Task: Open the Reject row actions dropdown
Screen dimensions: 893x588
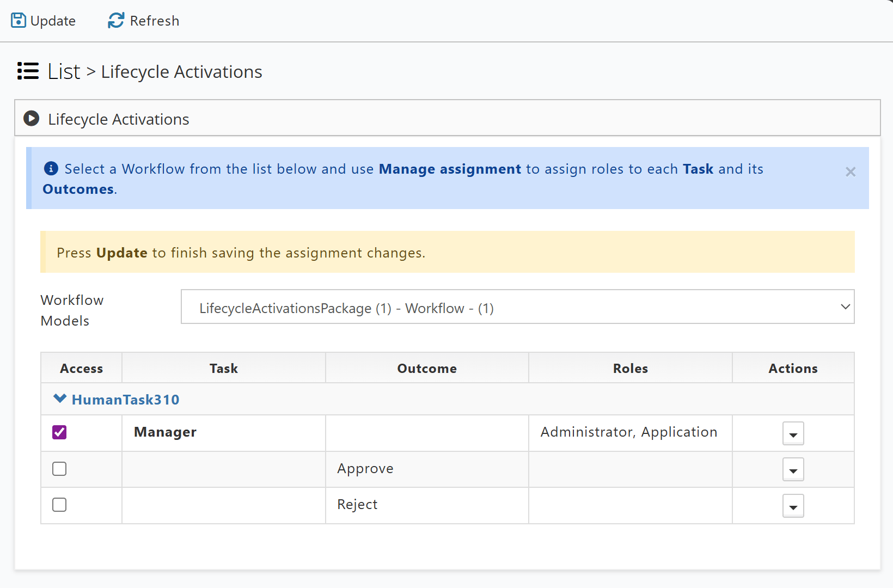Action: point(793,506)
